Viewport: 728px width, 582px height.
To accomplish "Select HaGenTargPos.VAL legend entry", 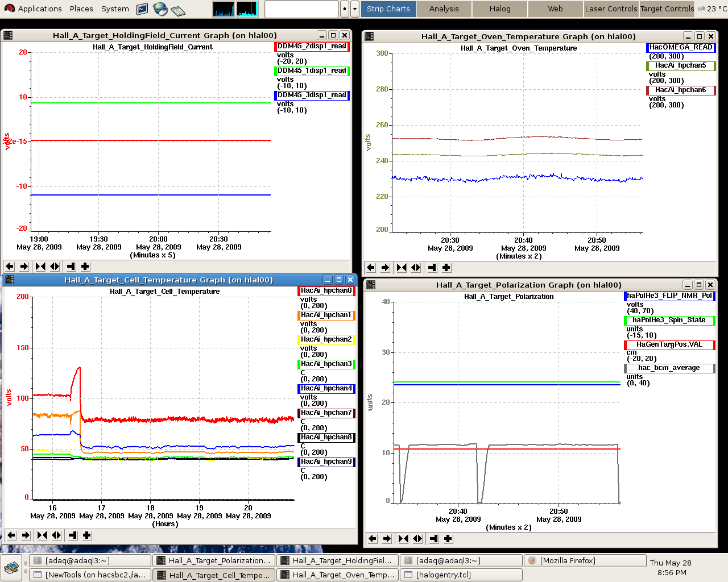I will pyautogui.click(x=669, y=345).
